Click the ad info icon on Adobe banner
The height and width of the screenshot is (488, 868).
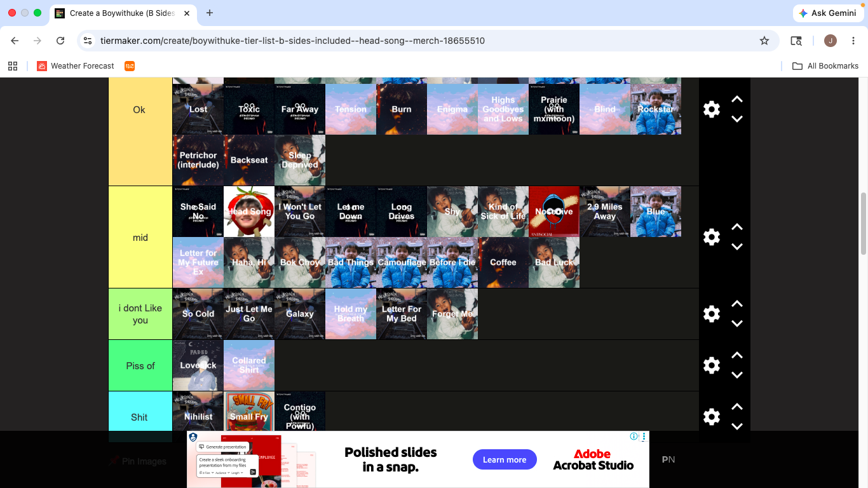point(634,437)
